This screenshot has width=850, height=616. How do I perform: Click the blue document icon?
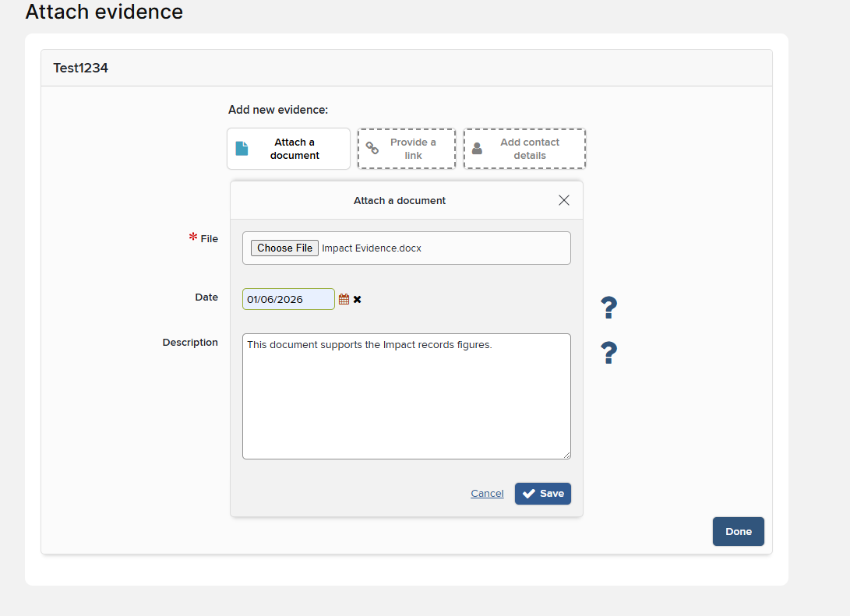(x=242, y=149)
